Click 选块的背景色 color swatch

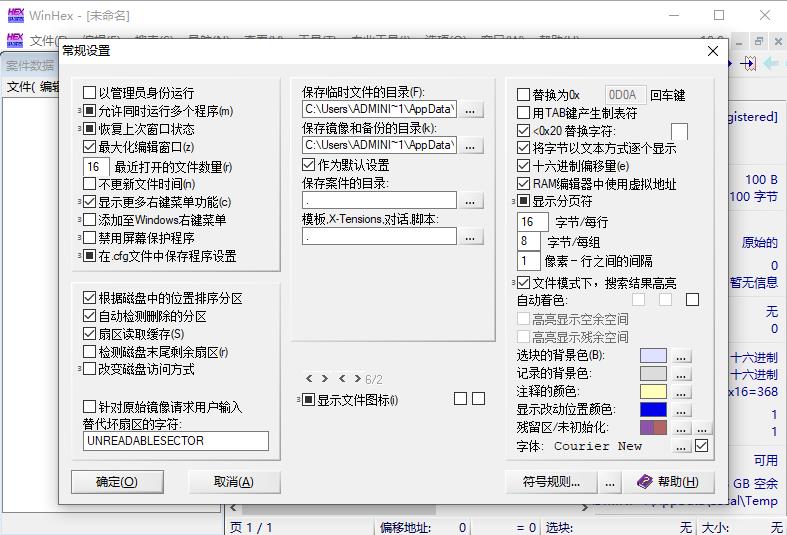(653, 355)
